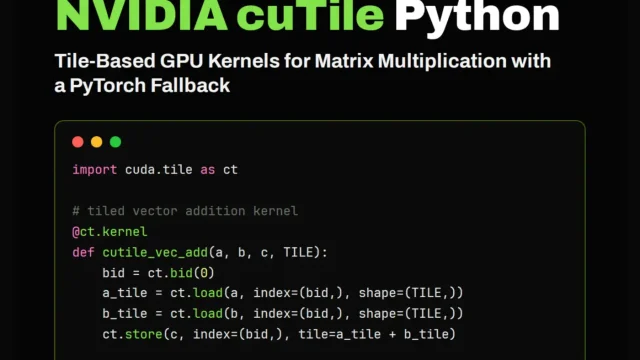The height and width of the screenshot is (360, 640).
Task: Click the '@ct.kernel' decorator line
Action: (x=109, y=232)
